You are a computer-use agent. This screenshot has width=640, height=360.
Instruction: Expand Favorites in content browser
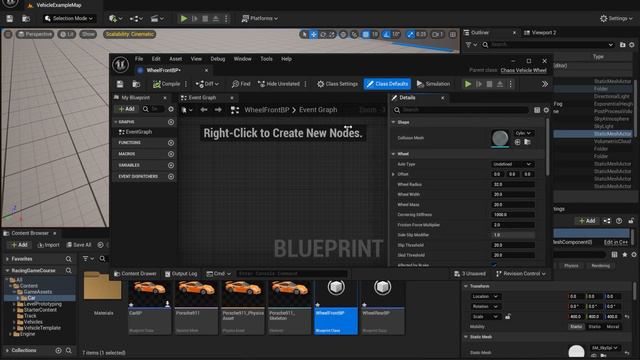tap(7, 259)
